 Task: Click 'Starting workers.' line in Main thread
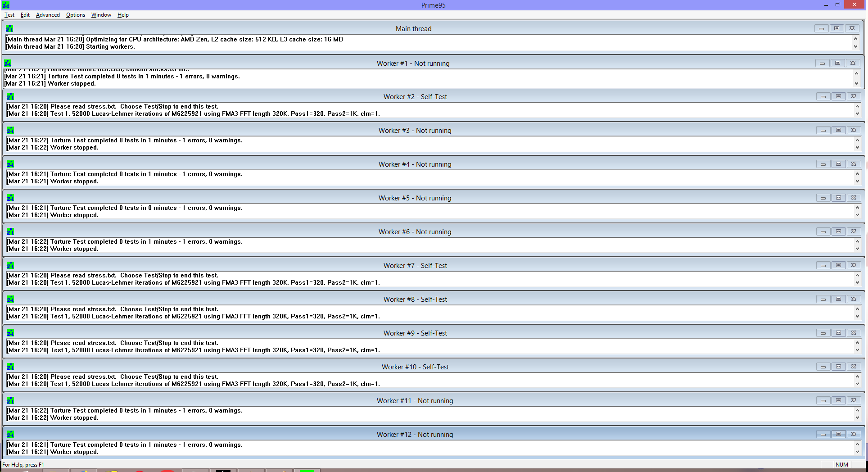point(70,46)
